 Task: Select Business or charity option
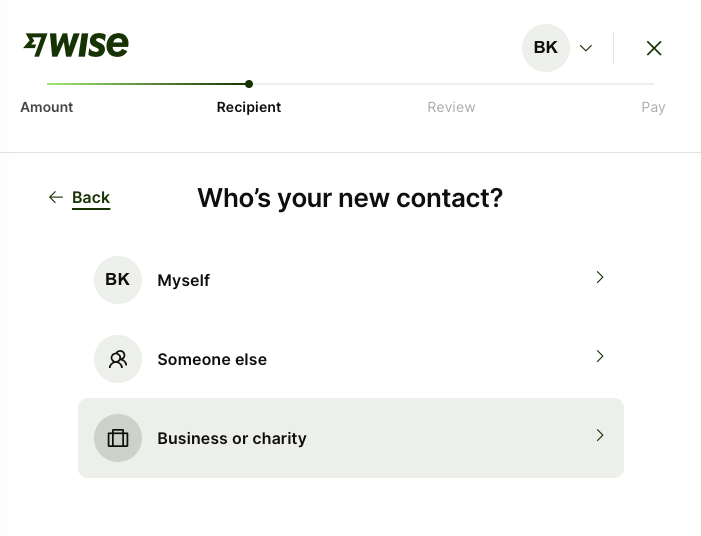pos(232,438)
